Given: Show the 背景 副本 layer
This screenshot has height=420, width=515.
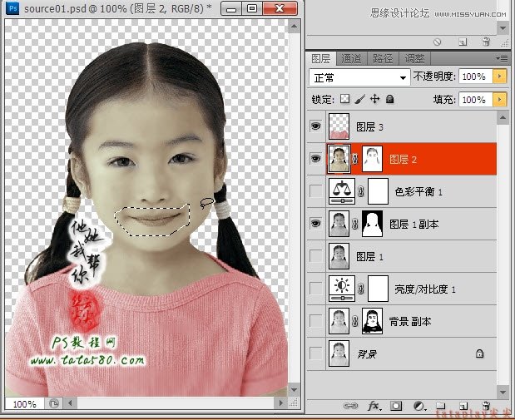Looking at the screenshot, I should pos(315,321).
